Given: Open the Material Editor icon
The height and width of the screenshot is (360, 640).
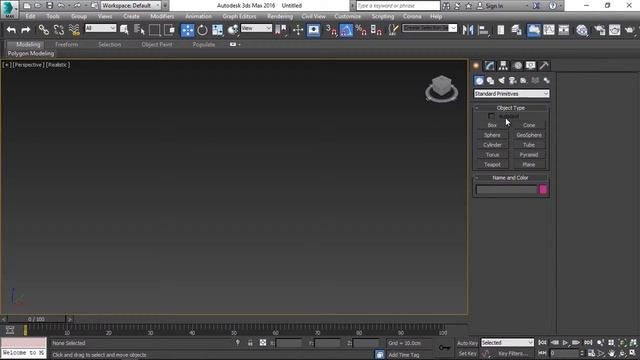Looking at the screenshot, I should click(582, 30).
